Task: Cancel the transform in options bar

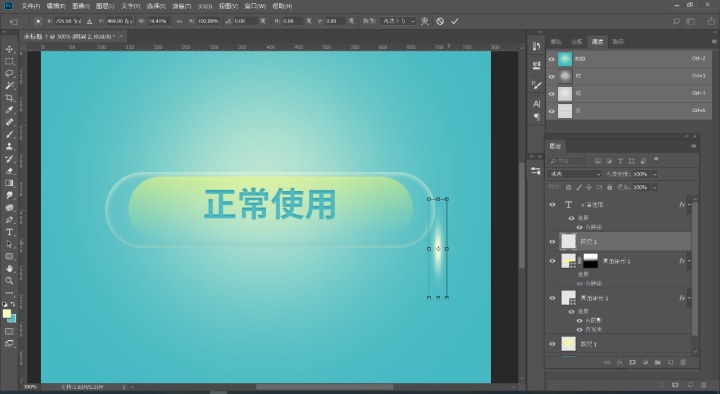Action: tap(440, 21)
